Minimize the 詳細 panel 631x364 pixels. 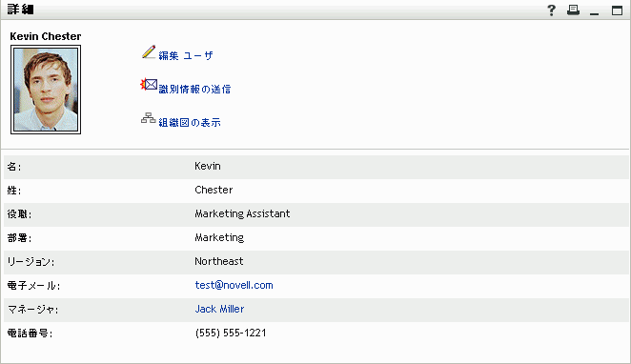click(x=595, y=14)
